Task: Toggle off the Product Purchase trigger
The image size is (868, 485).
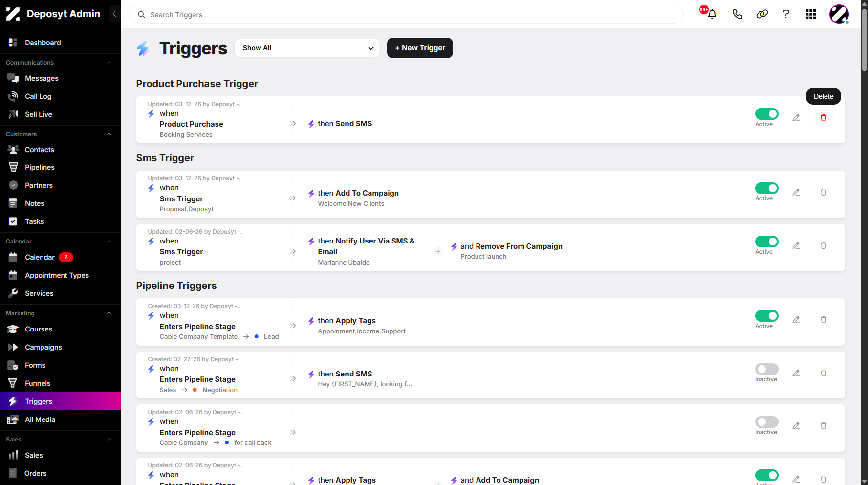Action: 767,114
